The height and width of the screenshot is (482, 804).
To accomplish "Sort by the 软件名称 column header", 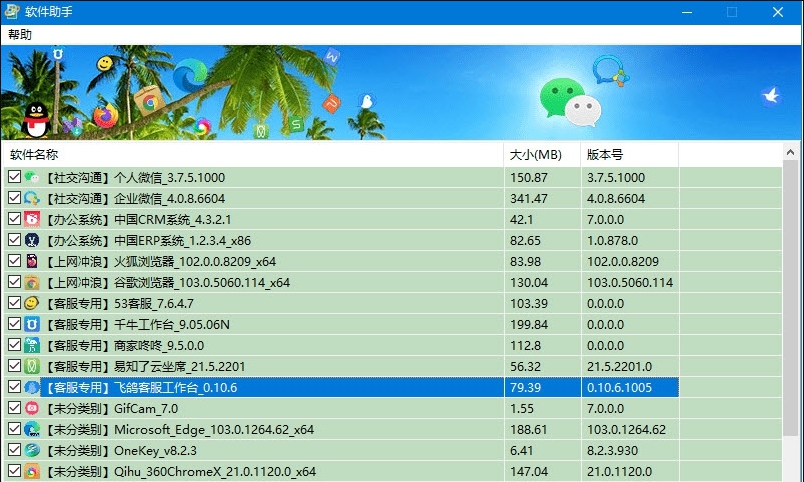I will [x=254, y=154].
